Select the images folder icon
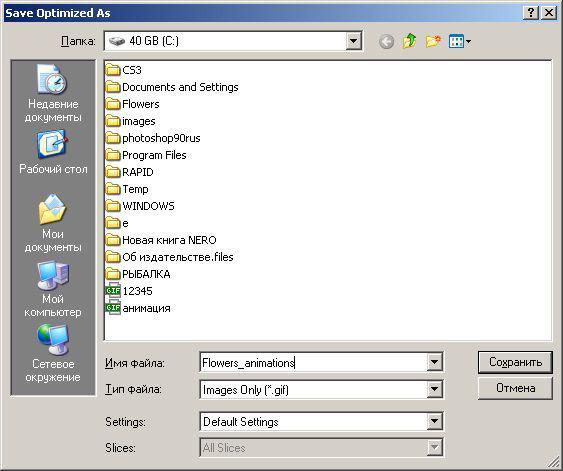 pyautogui.click(x=113, y=121)
